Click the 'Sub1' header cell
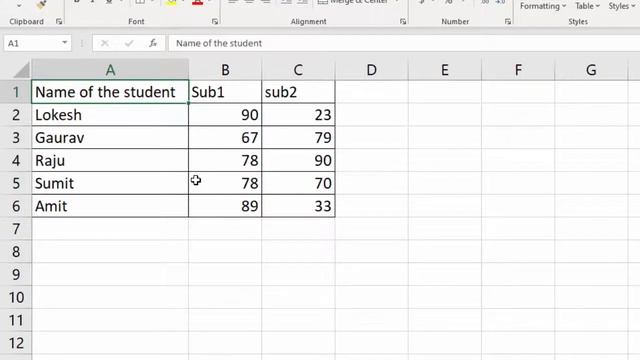This screenshot has height=360, width=640. [225, 92]
